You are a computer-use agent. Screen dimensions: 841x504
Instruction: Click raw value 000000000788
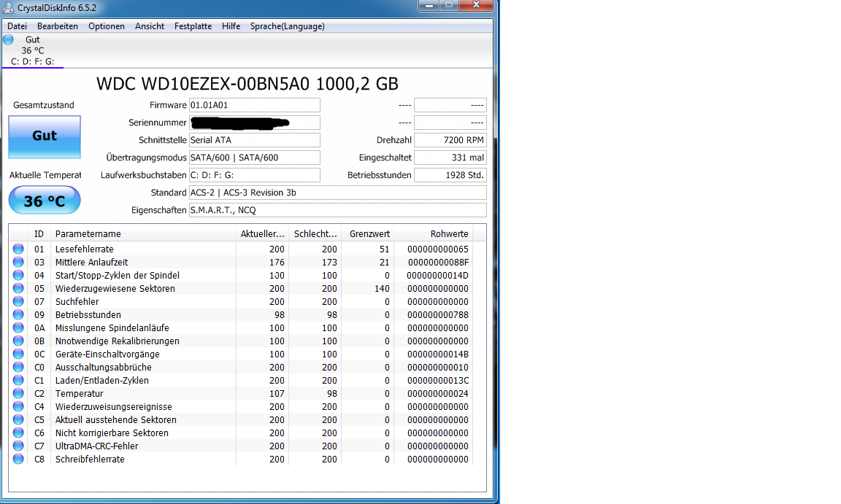point(438,315)
